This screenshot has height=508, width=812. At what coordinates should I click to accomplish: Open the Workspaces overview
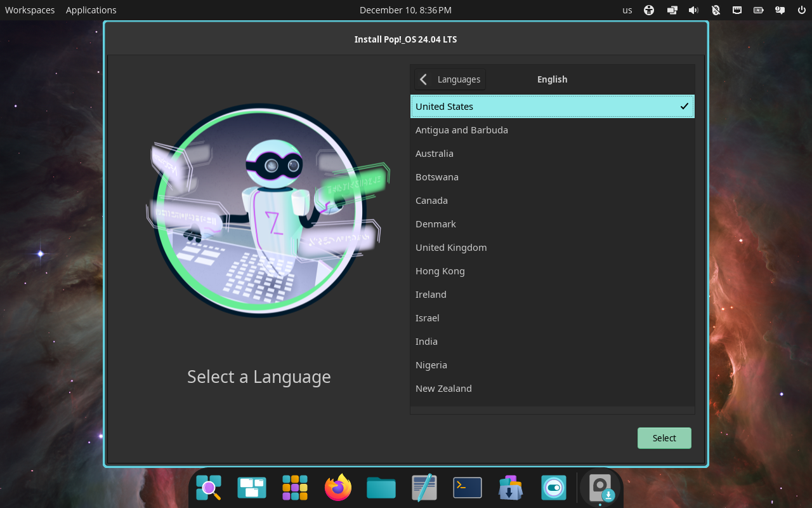[x=30, y=10]
